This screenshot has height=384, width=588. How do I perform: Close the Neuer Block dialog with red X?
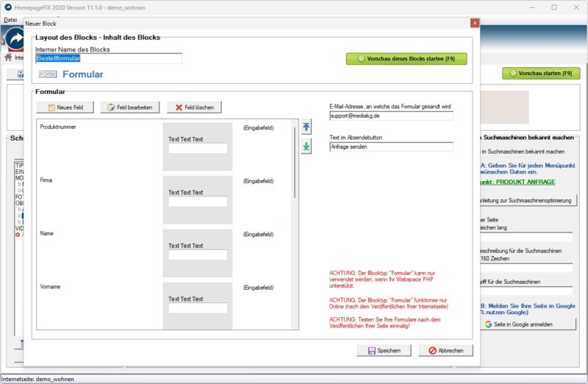475,24
